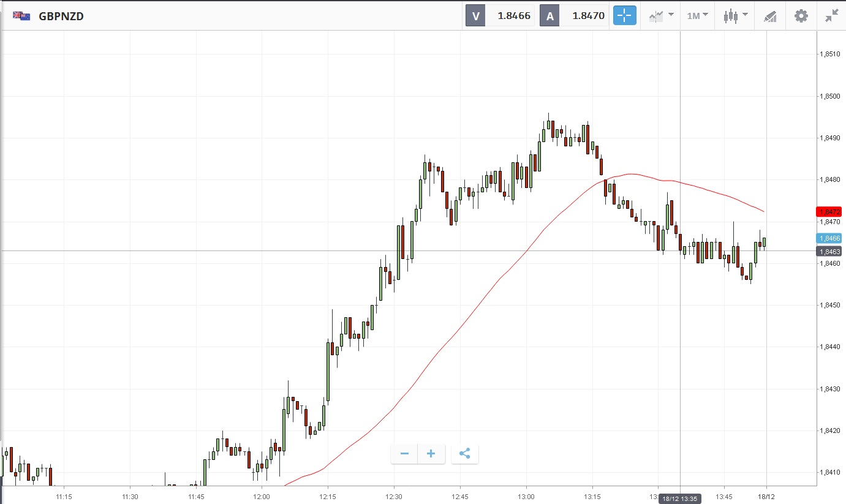Click the share chart icon

click(x=464, y=454)
